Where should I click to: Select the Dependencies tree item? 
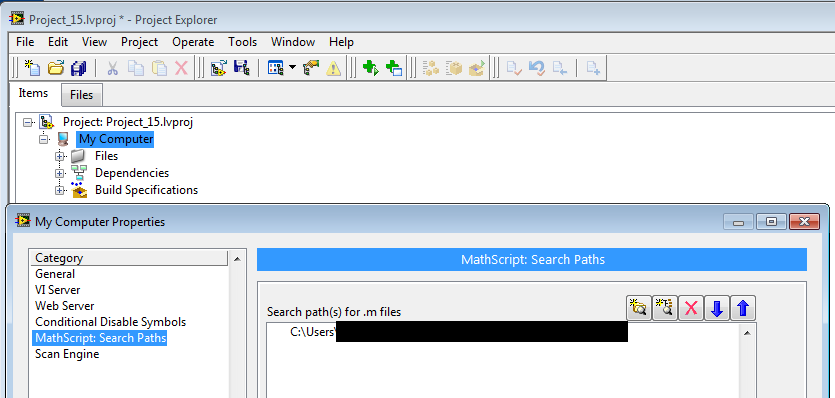(x=132, y=173)
